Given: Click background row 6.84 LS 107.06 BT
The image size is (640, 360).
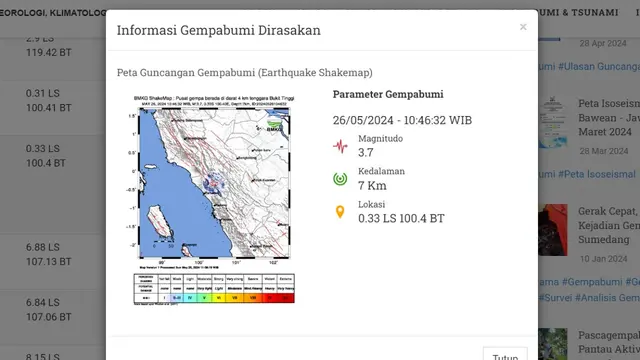Looking at the screenshot, I should pos(49,310).
